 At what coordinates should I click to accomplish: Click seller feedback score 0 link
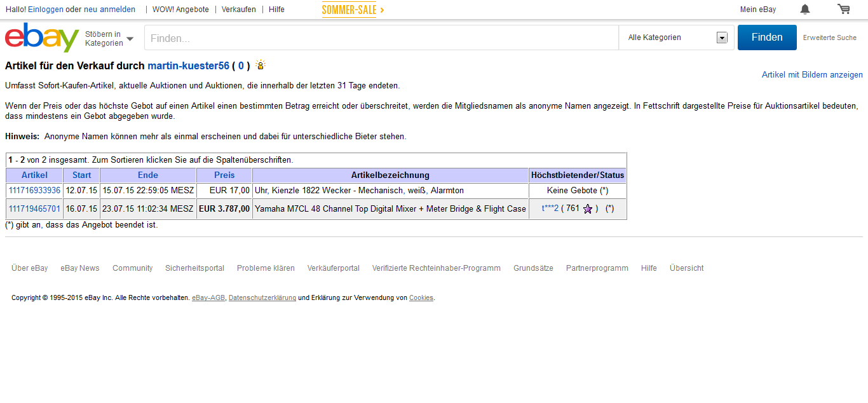tap(241, 65)
